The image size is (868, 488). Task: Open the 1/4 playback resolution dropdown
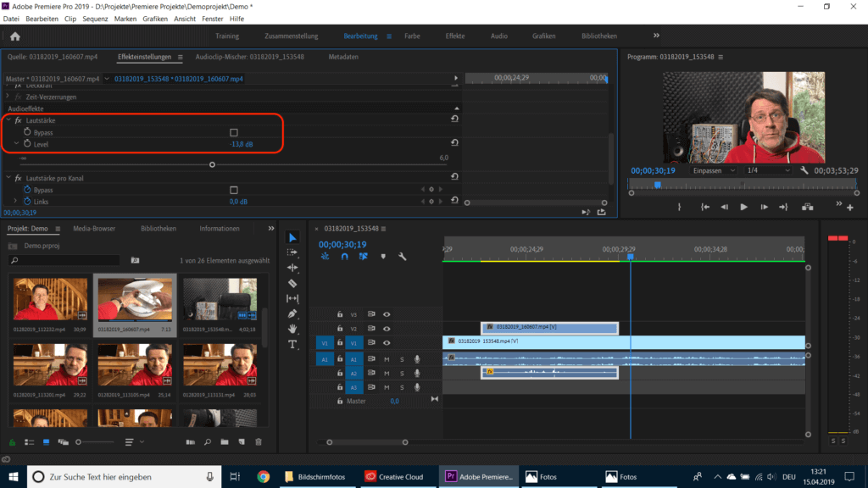pyautogui.click(x=768, y=170)
